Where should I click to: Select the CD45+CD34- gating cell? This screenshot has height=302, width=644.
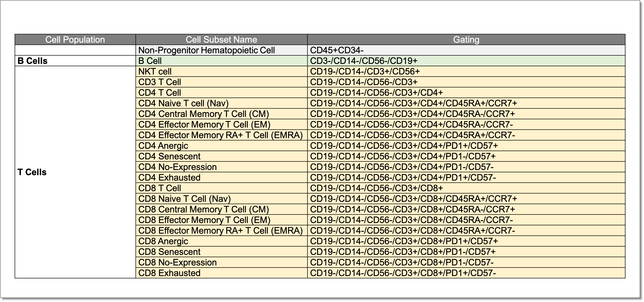point(337,50)
